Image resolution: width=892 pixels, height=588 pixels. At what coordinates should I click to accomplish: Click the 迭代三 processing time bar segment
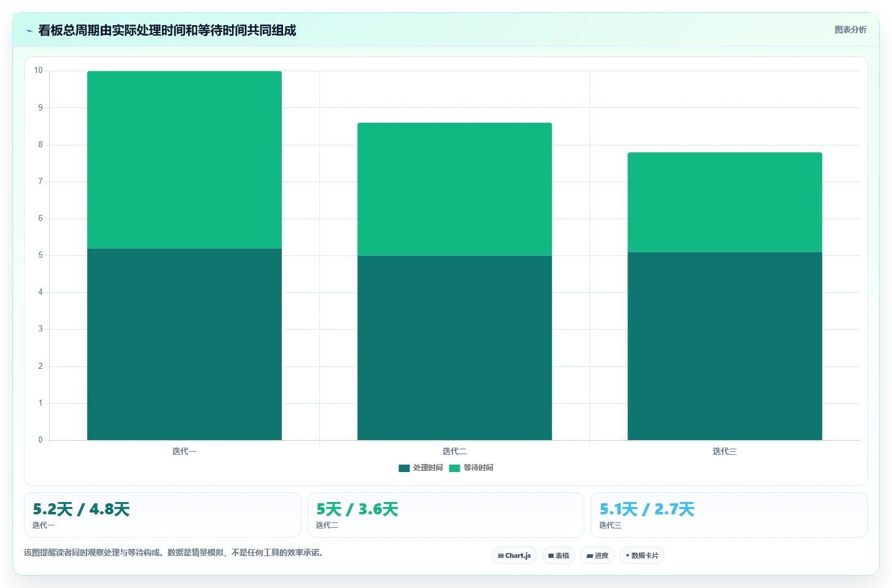click(724, 346)
